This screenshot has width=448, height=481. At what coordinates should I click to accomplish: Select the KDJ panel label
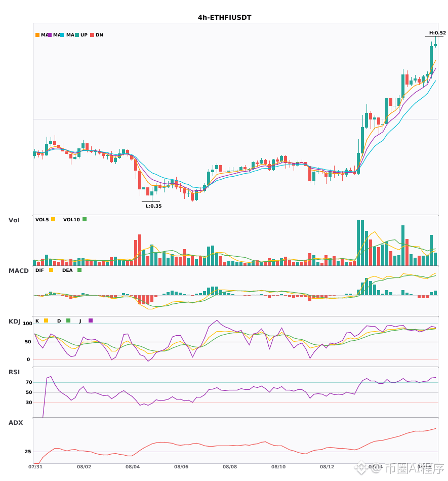14,322
